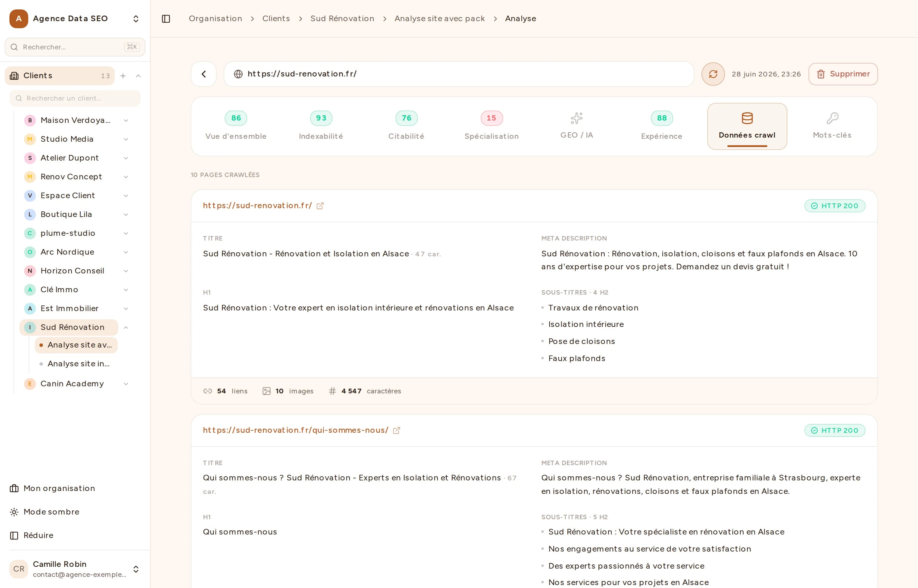This screenshot has height=588, width=918.
Task: Click the Données crawl database icon
Action: click(747, 118)
